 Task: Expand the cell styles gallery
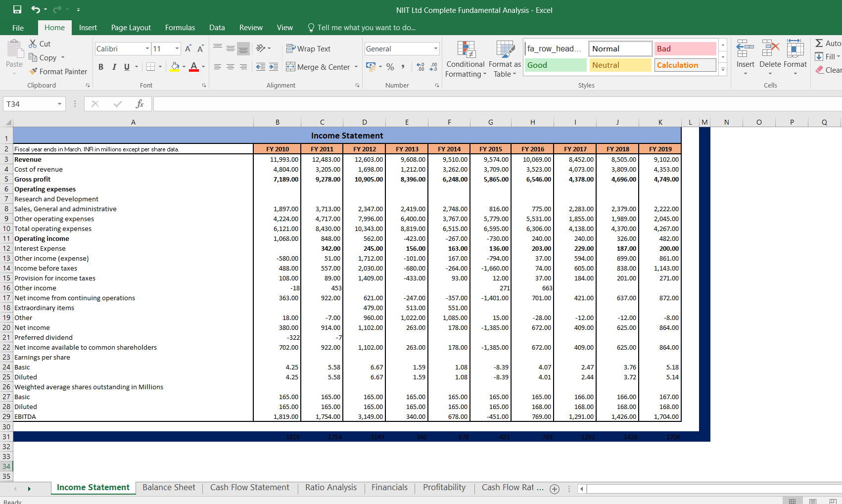(723, 70)
